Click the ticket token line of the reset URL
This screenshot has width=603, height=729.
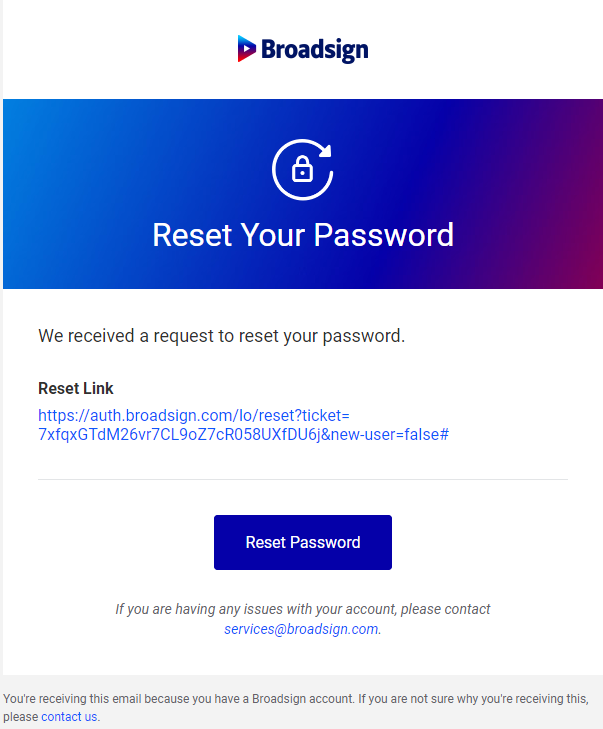150,435
